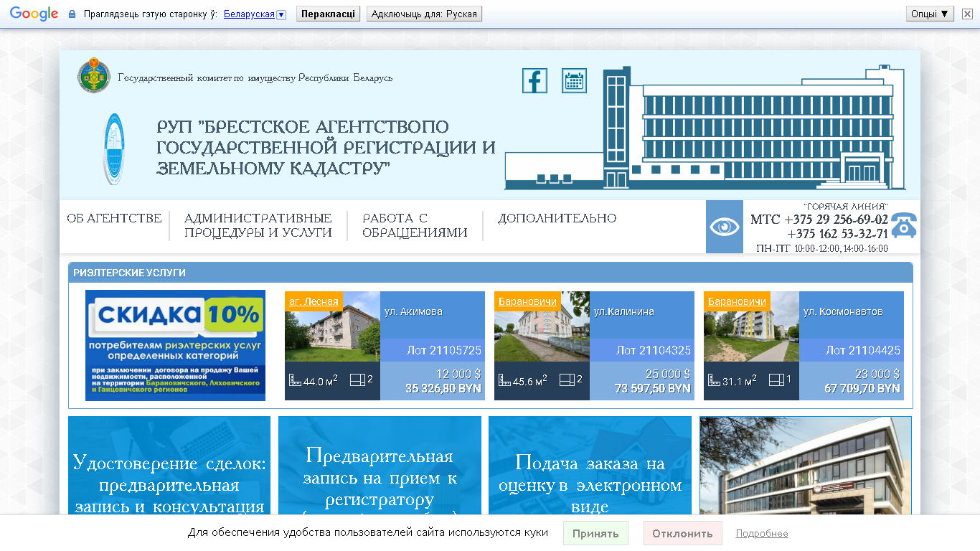Viewport: 980px width, 551px height.
Task: Click the number +375 162 53-32-71
Action: click(x=837, y=234)
